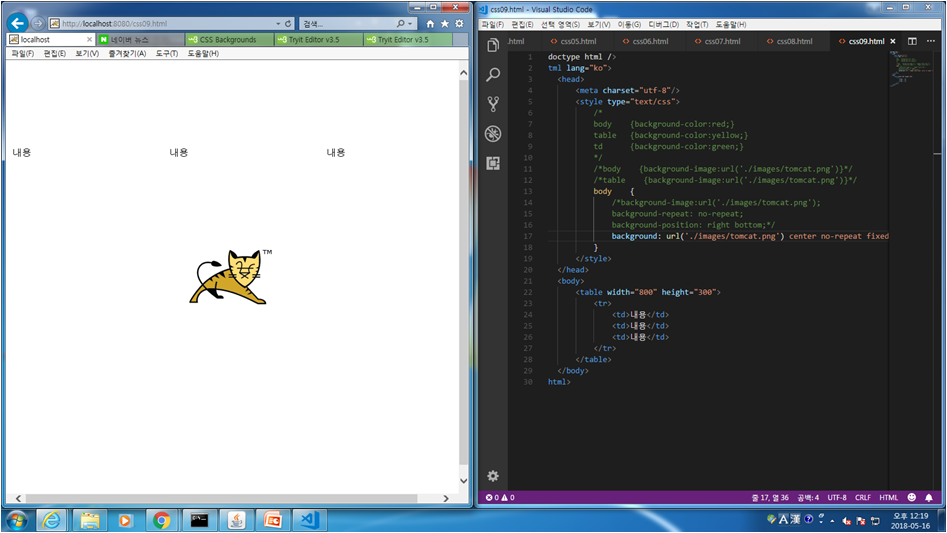Open the Windows Start menu
Image resolution: width=947 pixels, height=533 pixels.
click(x=16, y=520)
